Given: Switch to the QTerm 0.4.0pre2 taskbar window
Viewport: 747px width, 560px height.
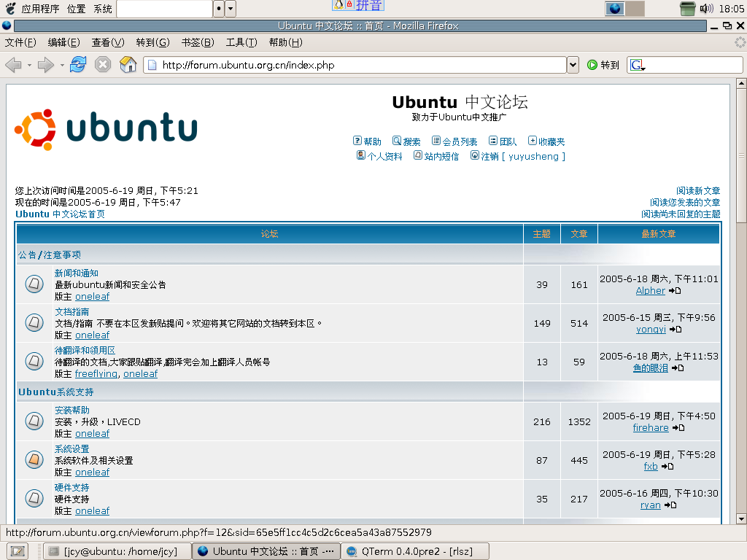Looking at the screenshot, I should click(415, 551).
